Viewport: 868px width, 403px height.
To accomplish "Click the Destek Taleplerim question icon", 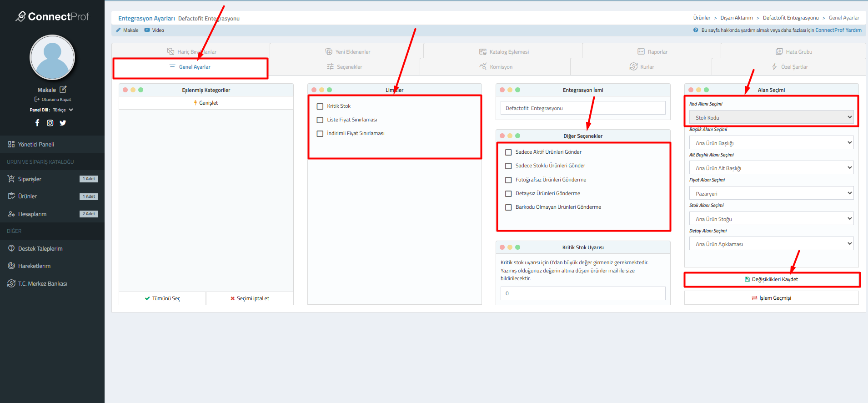I will [x=11, y=248].
